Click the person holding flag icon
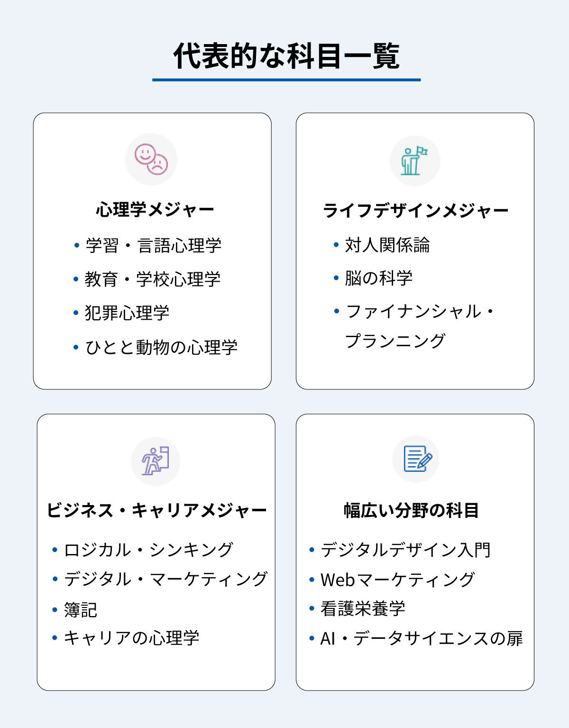This screenshot has width=569, height=728. coord(415,161)
